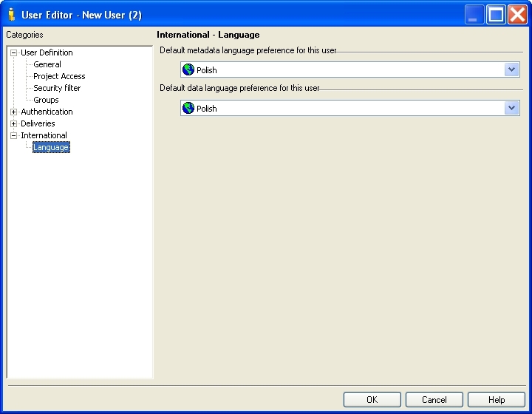Collapse the User Definition tree node
The height and width of the screenshot is (414, 532).
pyautogui.click(x=13, y=52)
